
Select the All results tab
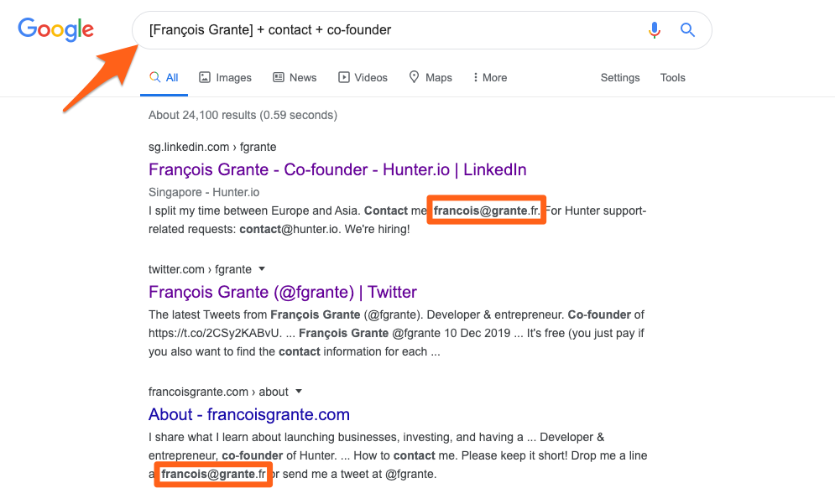[x=164, y=78]
